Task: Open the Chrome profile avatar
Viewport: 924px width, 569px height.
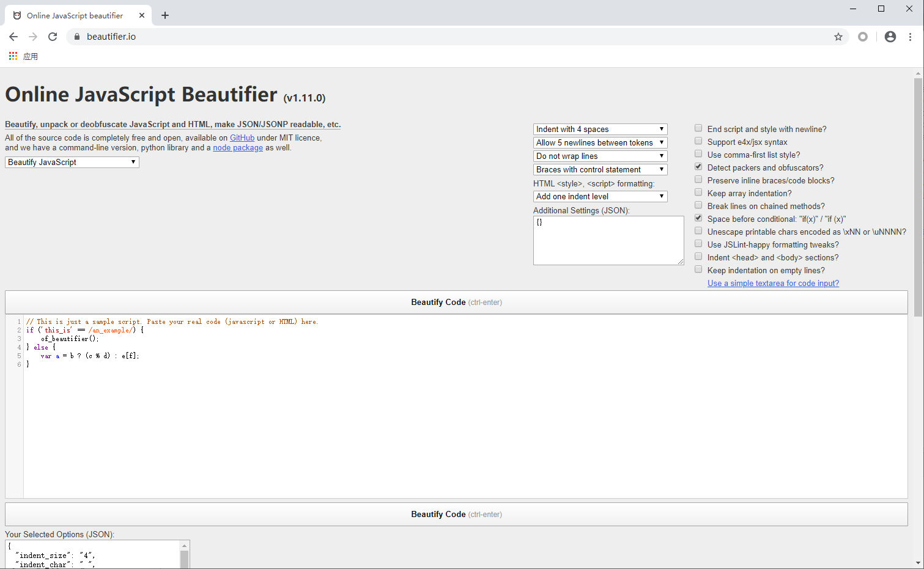Action: point(890,37)
